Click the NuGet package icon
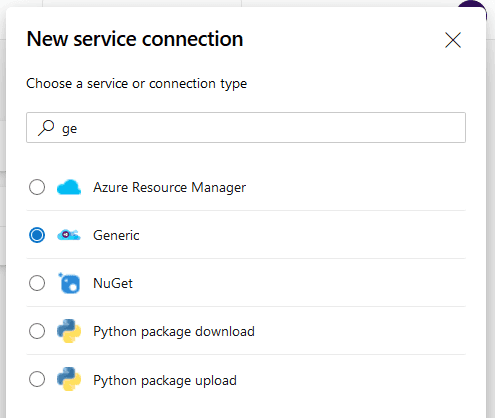Image resolution: width=495 pixels, height=418 pixels. coord(69,283)
